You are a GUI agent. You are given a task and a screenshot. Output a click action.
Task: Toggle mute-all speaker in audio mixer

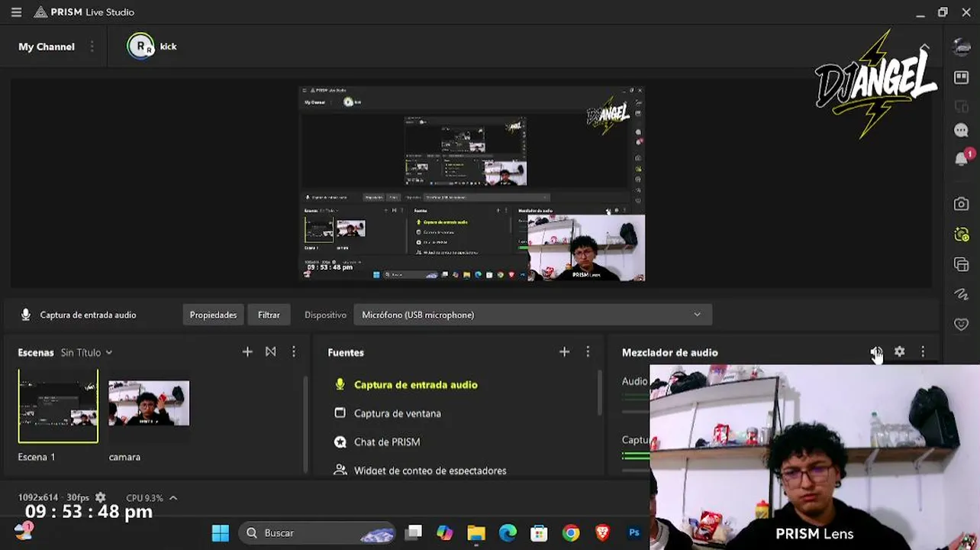[x=875, y=352]
